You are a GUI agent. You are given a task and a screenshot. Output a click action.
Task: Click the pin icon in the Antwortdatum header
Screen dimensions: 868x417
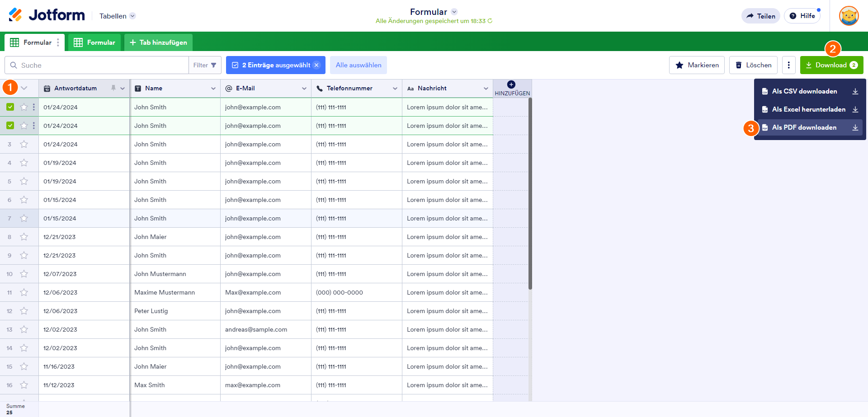pos(113,88)
